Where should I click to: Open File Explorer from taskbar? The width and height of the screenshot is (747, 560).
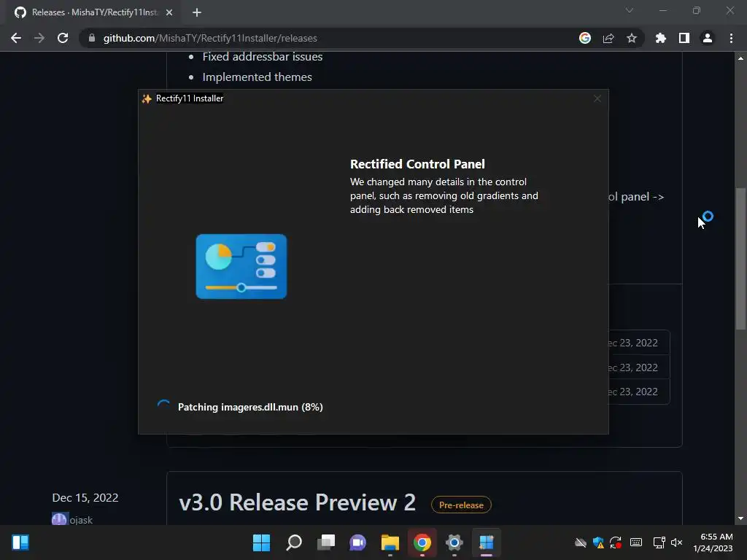(390, 542)
